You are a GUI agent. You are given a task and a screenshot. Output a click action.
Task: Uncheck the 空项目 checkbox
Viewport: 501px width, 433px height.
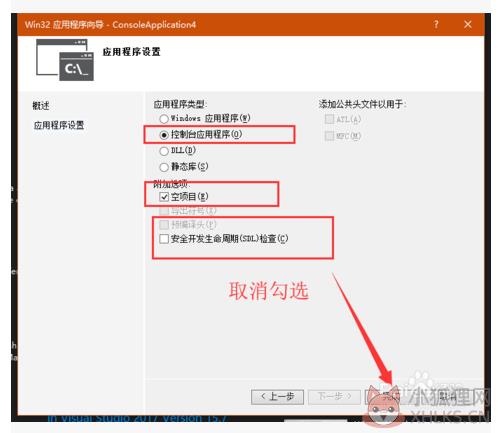point(164,197)
